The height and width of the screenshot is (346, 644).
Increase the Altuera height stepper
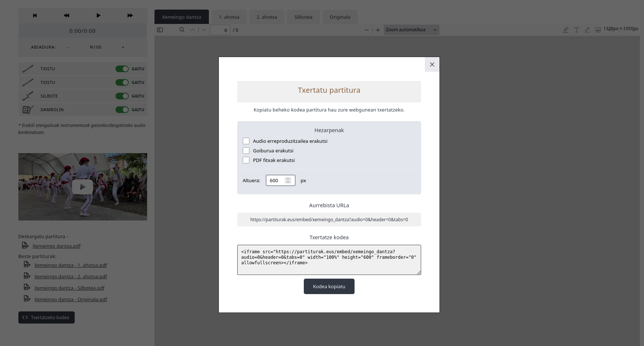tap(288, 179)
